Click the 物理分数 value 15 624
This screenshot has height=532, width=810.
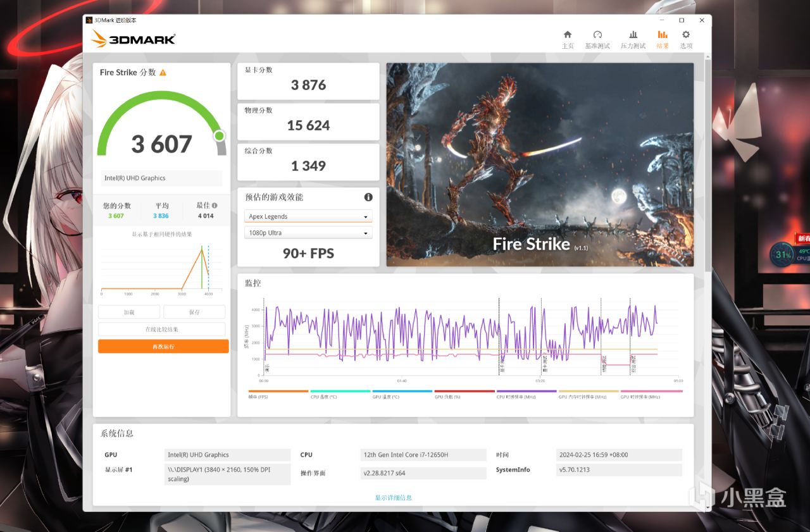pos(308,126)
